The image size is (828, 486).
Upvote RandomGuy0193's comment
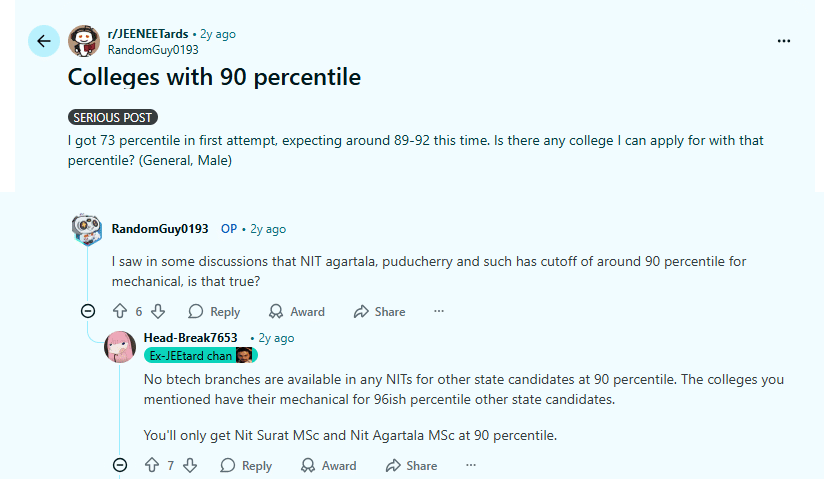[120, 311]
